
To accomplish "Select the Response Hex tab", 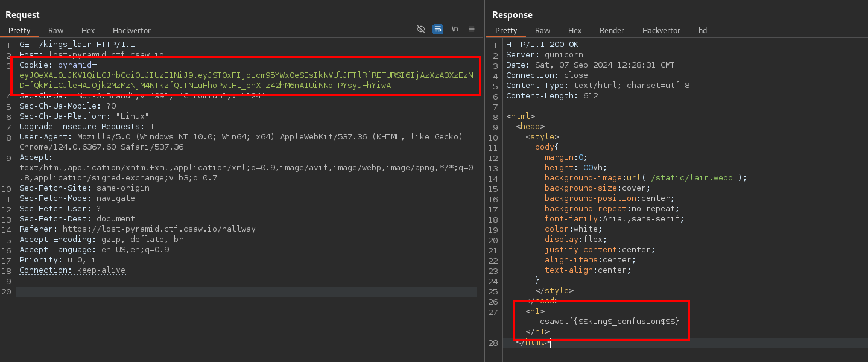I will point(575,30).
